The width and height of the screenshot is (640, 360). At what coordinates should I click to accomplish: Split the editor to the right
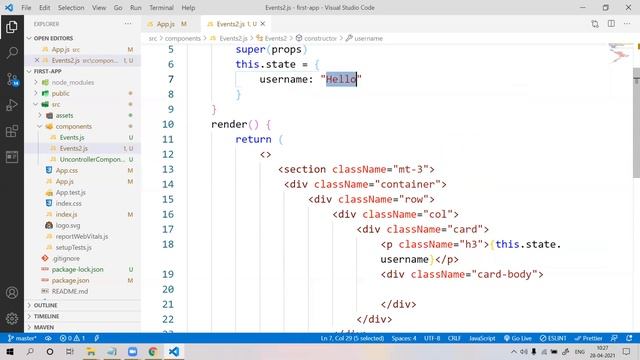point(611,24)
